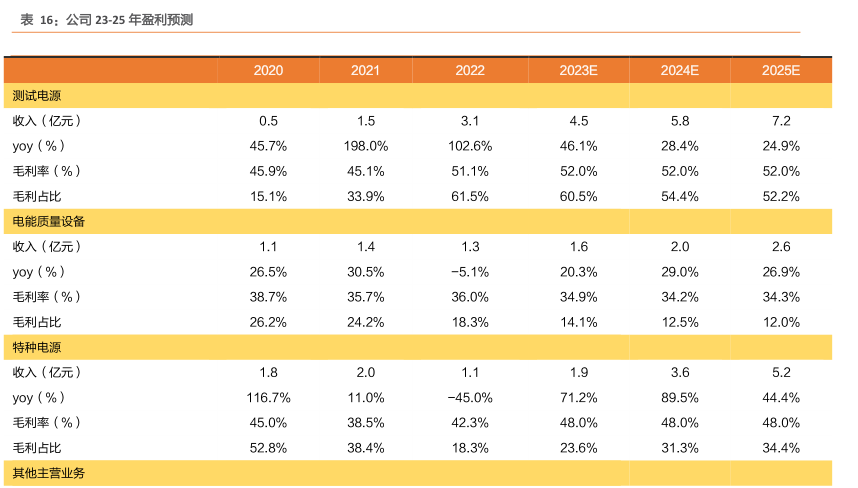Select the 2025E column header
Image resolution: width=858 pixels, height=488 pixels.
pos(780,70)
